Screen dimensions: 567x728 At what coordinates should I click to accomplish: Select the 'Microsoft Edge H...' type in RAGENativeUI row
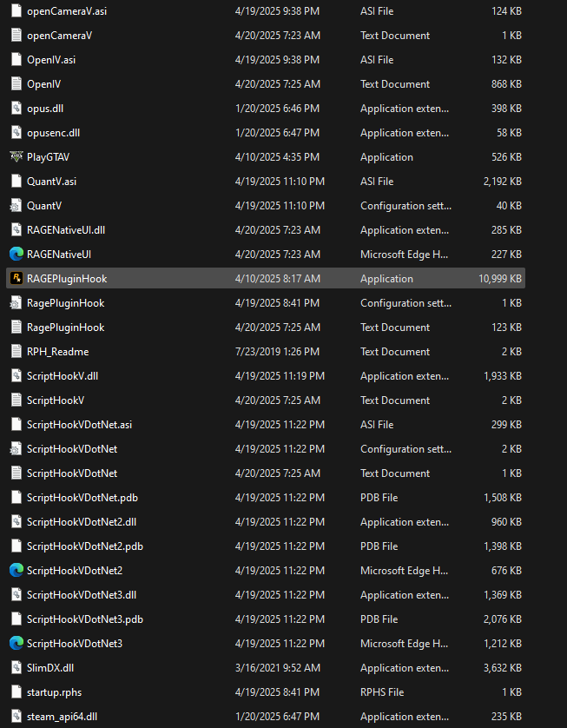pos(404,254)
